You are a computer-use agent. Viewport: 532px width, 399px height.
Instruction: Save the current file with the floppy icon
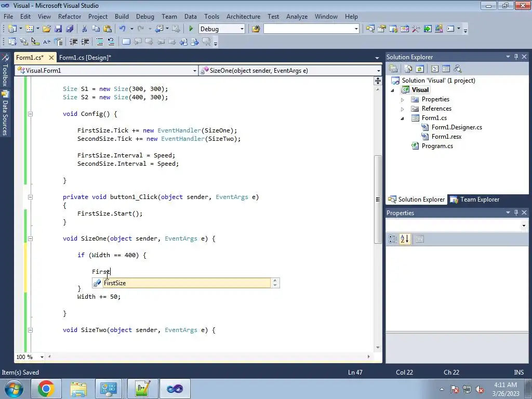(58, 29)
